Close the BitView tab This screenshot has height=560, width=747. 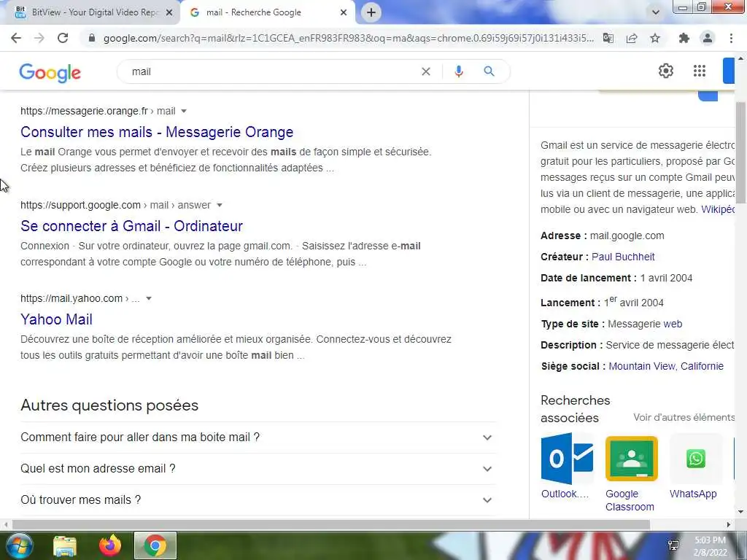tap(169, 13)
